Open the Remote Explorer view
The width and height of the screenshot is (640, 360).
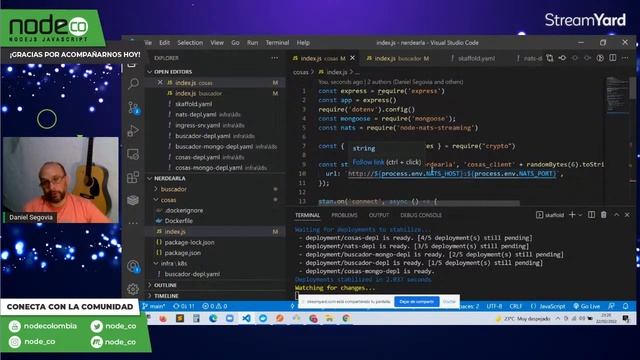pyautogui.click(x=133, y=154)
